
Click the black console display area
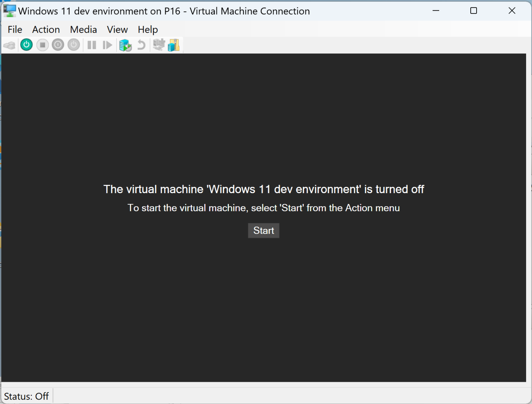(263, 305)
